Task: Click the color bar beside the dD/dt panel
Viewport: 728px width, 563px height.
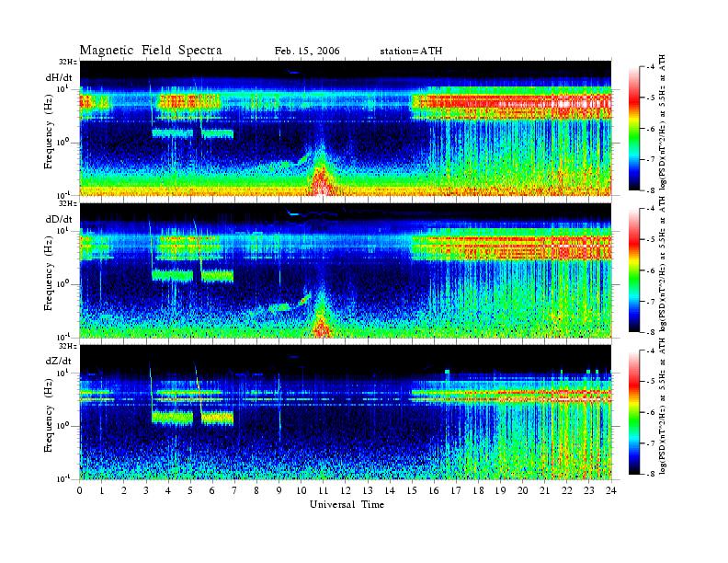Action: tap(633, 270)
